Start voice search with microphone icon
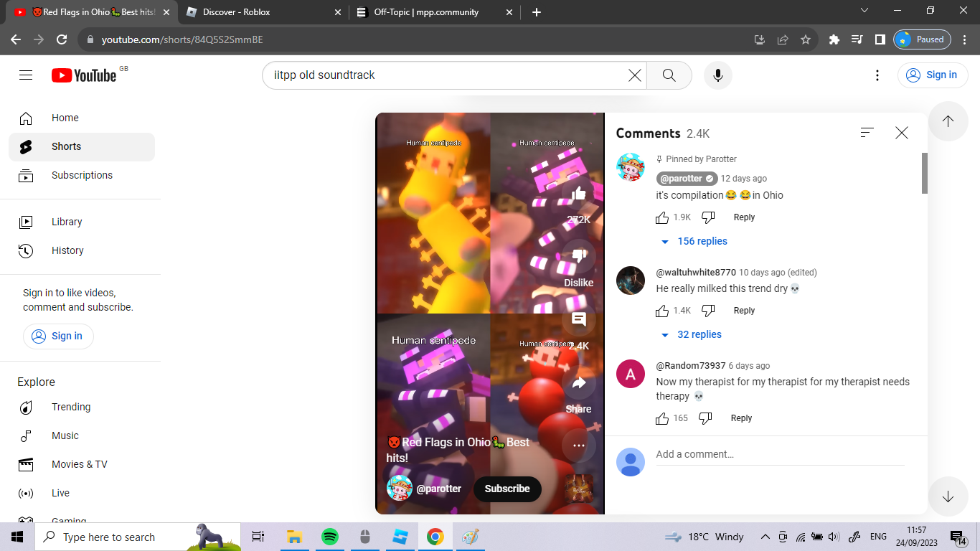This screenshot has height=551, width=980. tap(718, 75)
